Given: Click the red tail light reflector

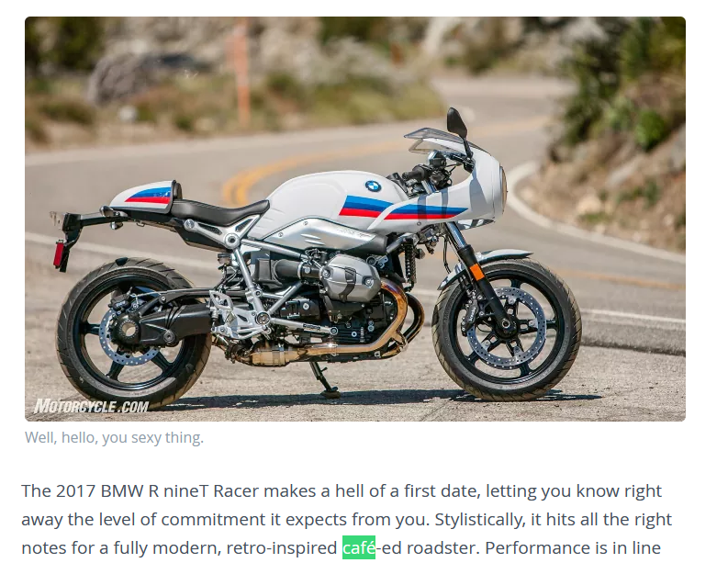Looking at the screenshot, I should coord(60,254).
